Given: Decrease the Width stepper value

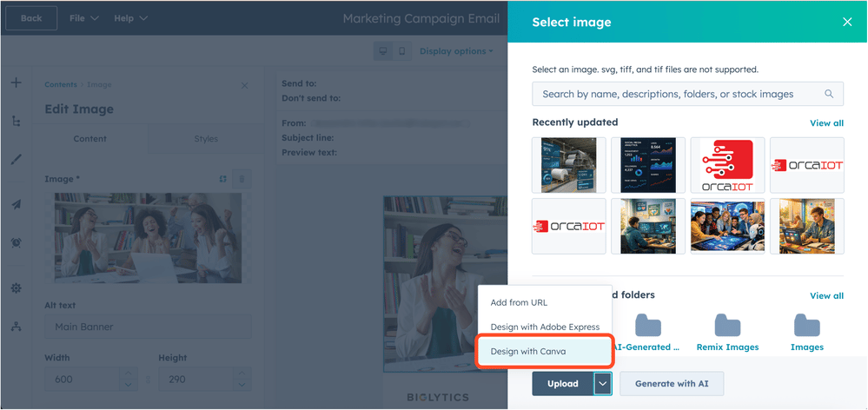Looking at the screenshot, I should (129, 386).
